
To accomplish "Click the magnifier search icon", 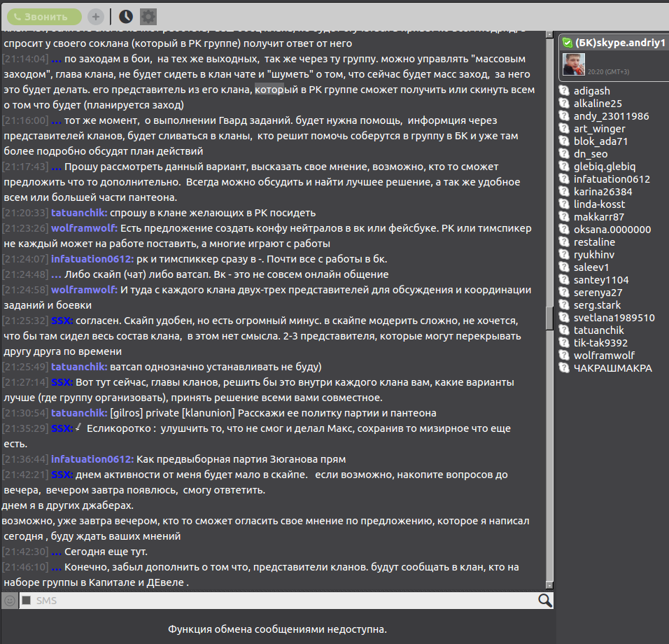I will tap(545, 601).
